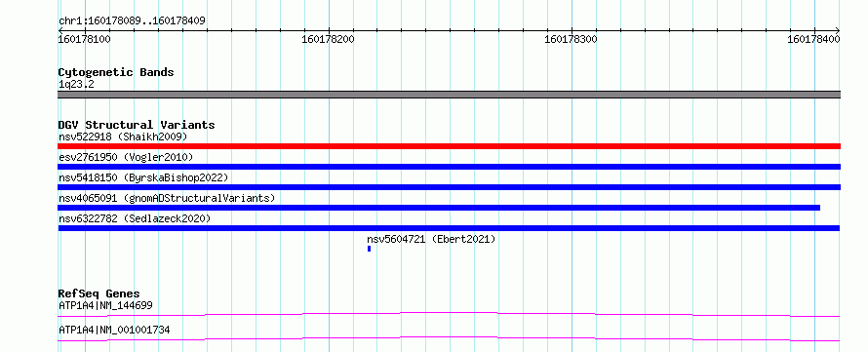This screenshot has width=868, height=352.
Task: Open variant nsv4065091 (gnomADStructuralVariants) label
Action: coord(167,198)
